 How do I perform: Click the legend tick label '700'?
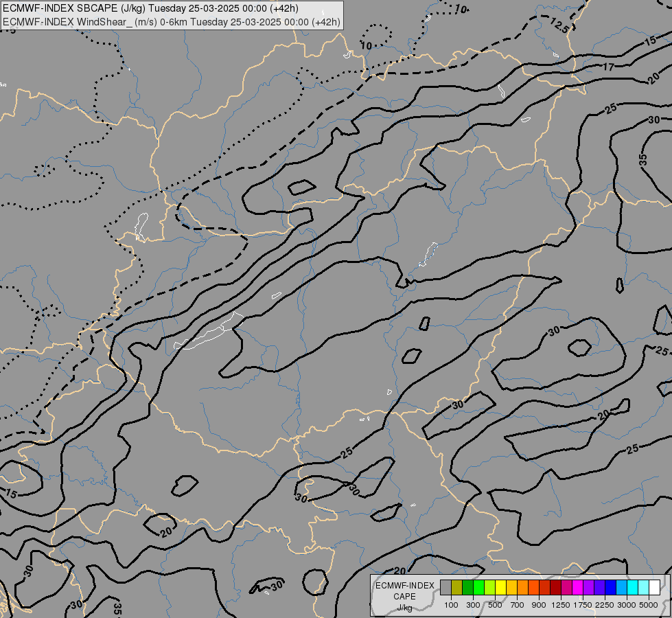[x=518, y=605]
